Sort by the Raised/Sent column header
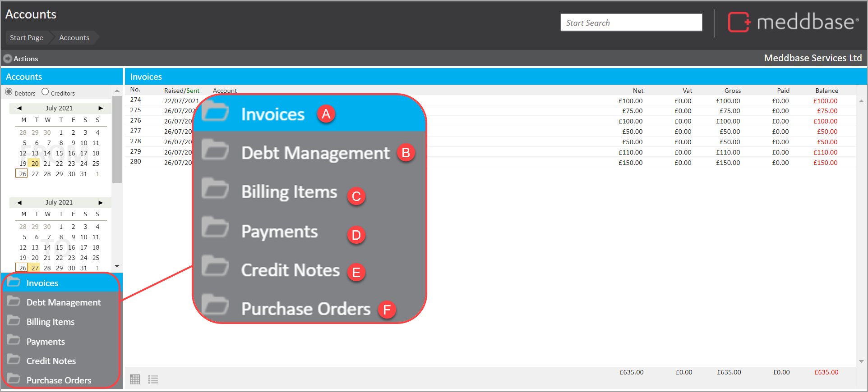This screenshot has height=392, width=868. pyautogui.click(x=181, y=91)
